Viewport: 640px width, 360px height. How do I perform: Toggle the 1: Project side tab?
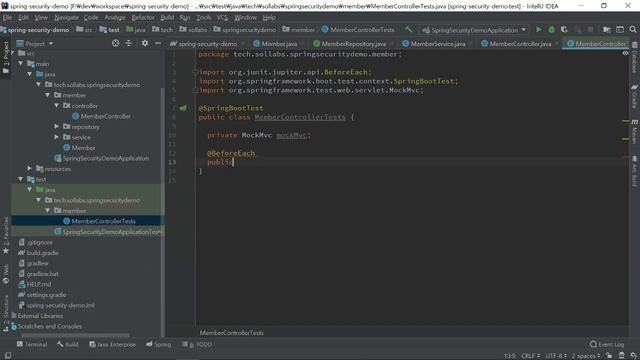click(6, 57)
